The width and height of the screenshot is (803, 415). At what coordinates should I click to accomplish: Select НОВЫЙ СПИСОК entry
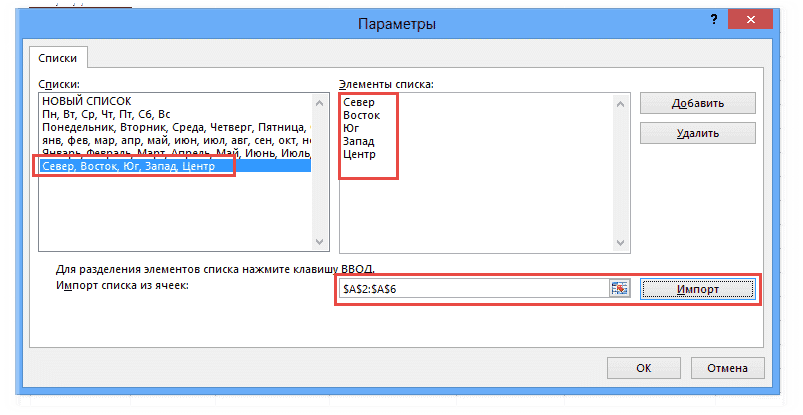pos(81,101)
